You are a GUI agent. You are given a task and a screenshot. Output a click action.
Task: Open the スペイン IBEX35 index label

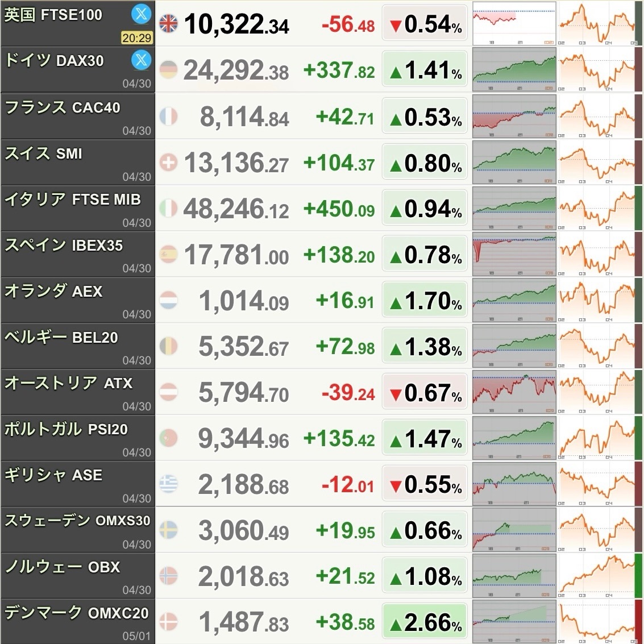[64, 246]
